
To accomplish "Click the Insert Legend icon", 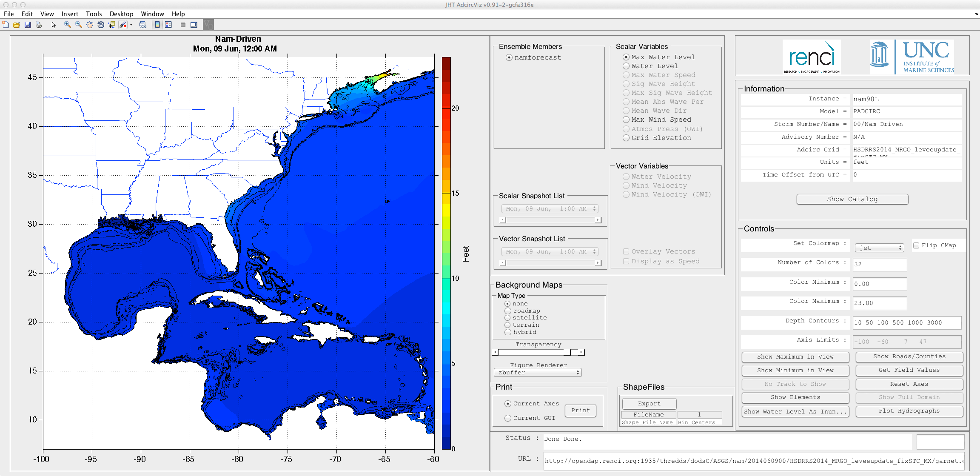I will [168, 25].
